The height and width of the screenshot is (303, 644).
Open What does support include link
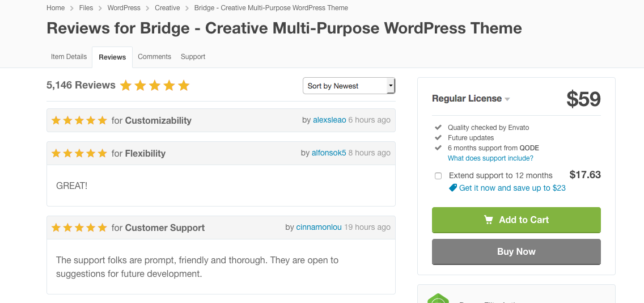coord(490,158)
